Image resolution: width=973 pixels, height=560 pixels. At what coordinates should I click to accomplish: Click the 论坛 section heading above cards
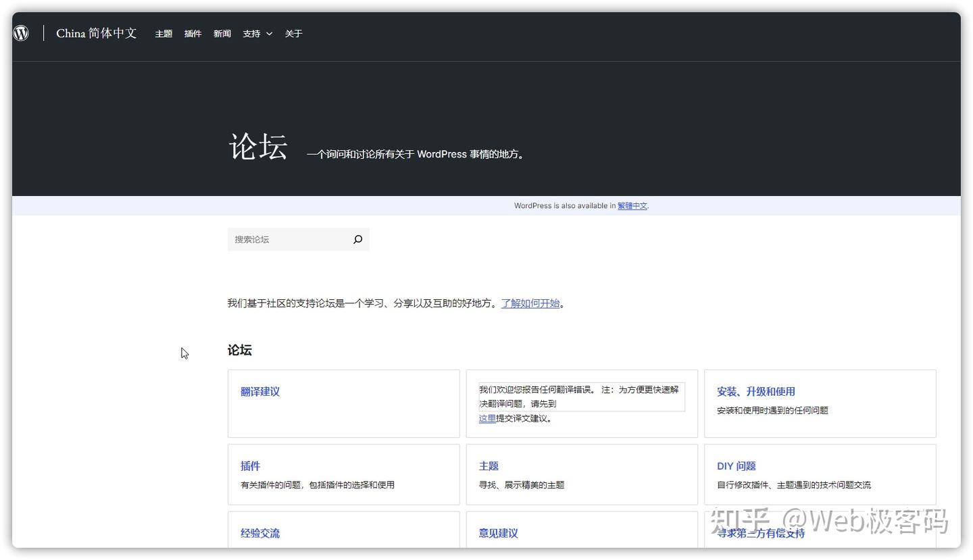click(x=240, y=350)
